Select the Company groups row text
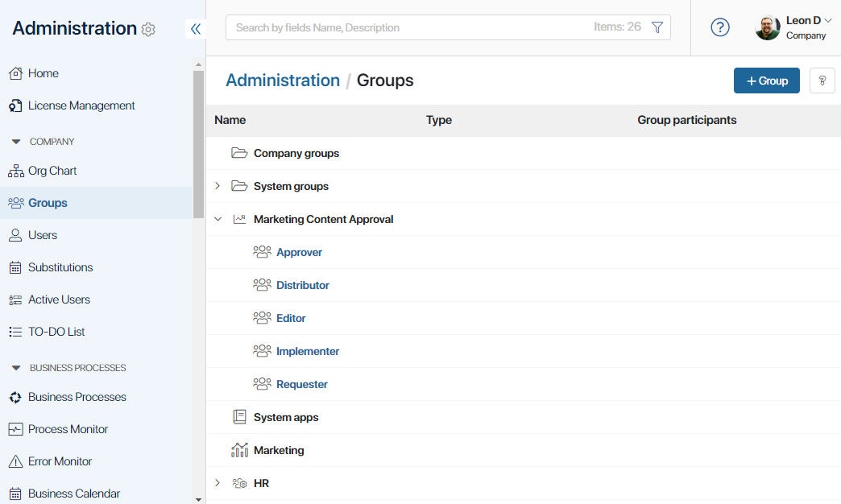 296,153
